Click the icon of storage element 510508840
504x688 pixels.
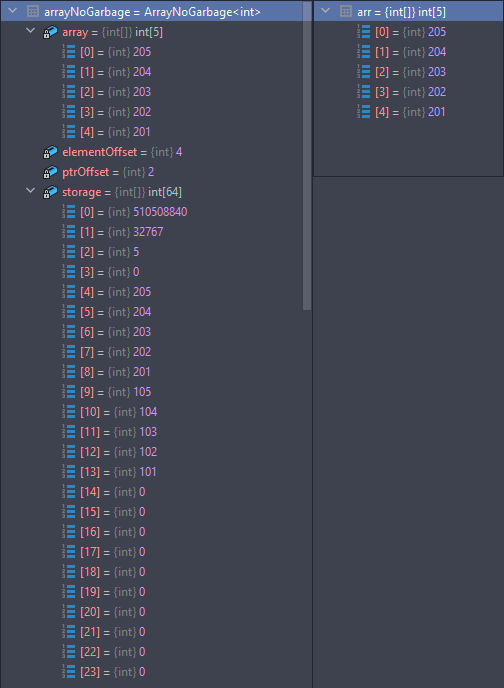pos(68,212)
